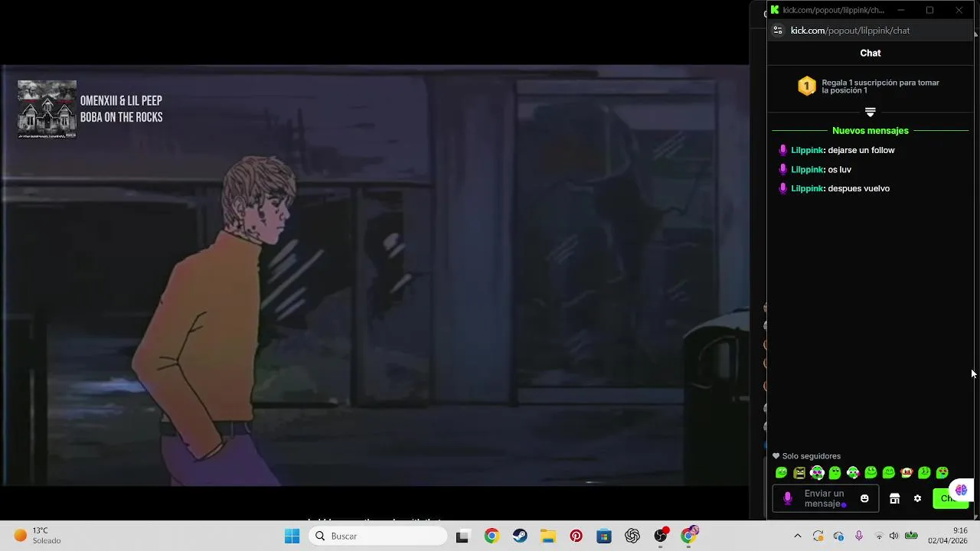
Task: Open volume control in system tray
Action: coord(893,536)
